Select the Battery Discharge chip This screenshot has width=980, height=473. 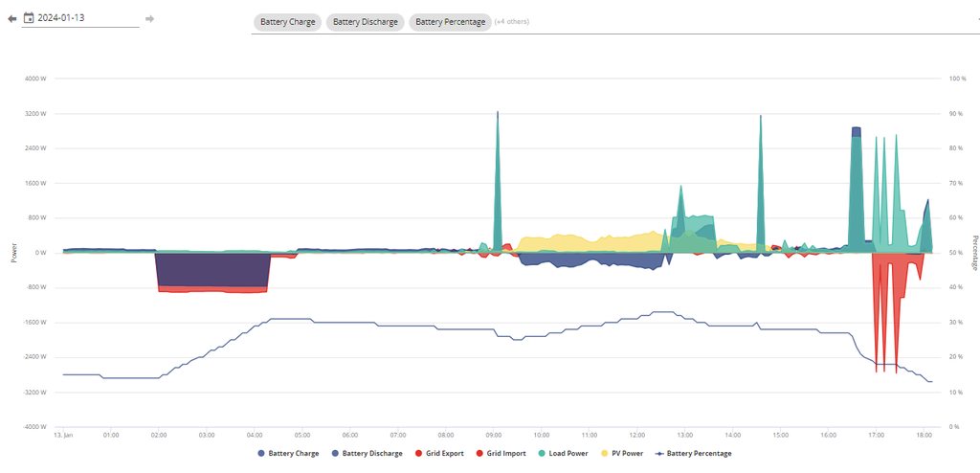point(365,21)
